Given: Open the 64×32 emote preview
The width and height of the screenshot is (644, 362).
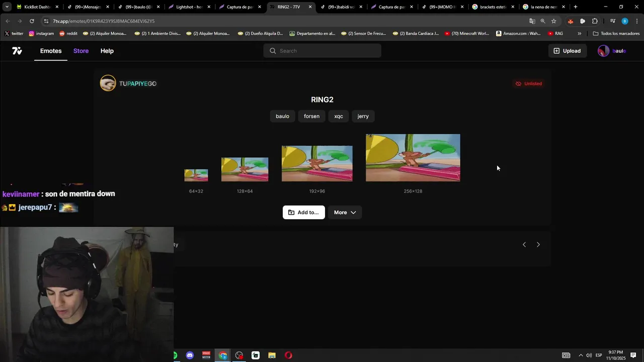Looking at the screenshot, I should click(x=196, y=175).
